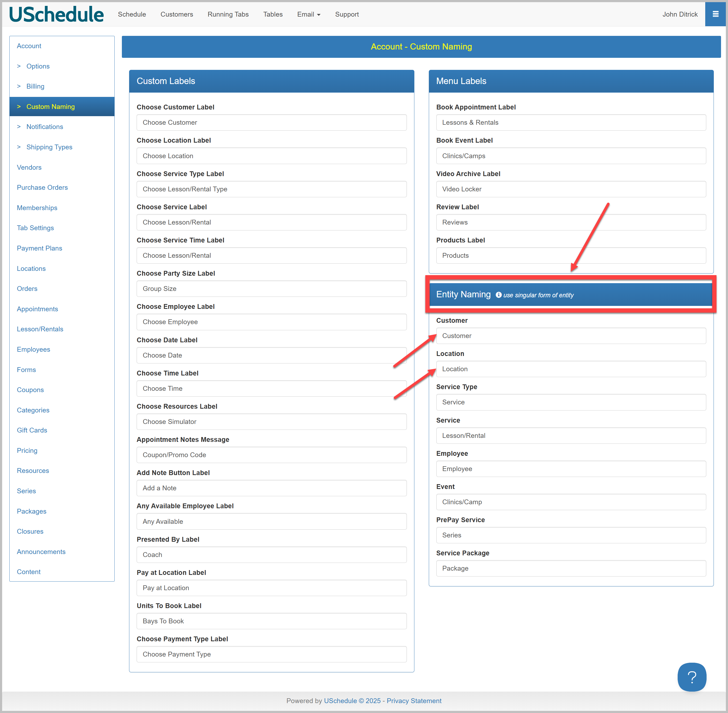Click the USchedule logo
728x713 pixels.
click(x=56, y=14)
